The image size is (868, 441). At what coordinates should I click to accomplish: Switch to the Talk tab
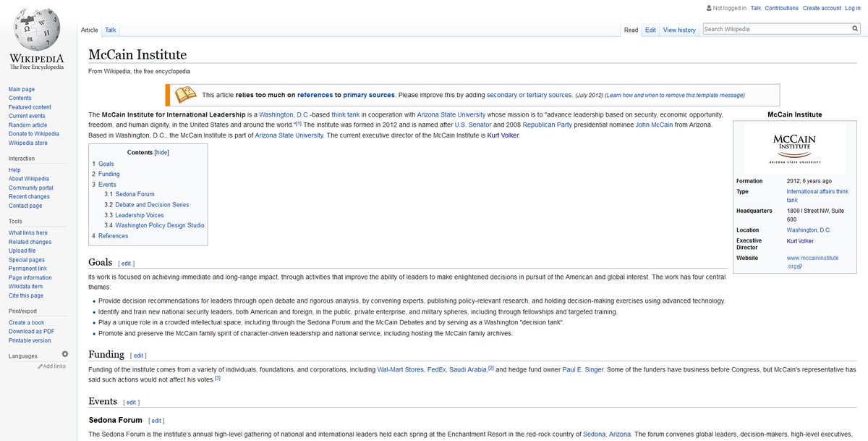pyautogui.click(x=111, y=30)
